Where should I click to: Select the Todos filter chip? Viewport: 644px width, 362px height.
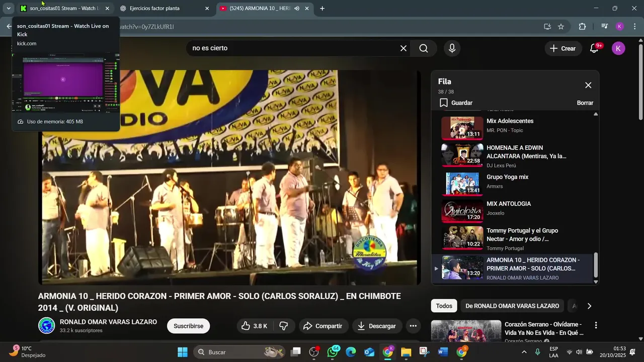click(x=444, y=306)
